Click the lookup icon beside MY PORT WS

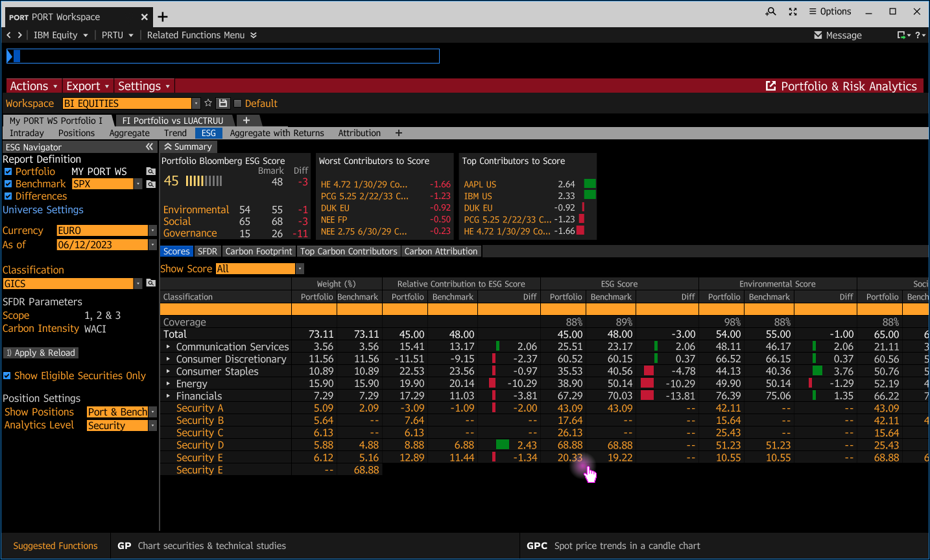151,171
